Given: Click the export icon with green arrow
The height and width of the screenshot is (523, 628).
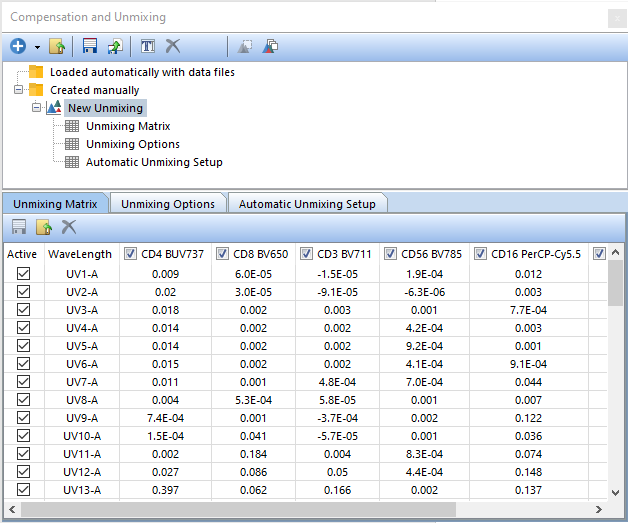Looking at the screenshot, I should pyautogui.click(x=115, y=46).
